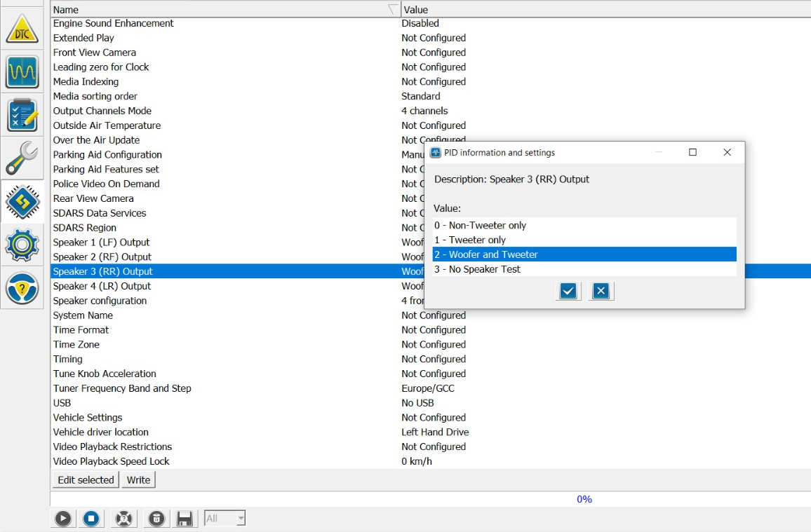Viewport: 811px width, 532px height.
Task: Open the chip configuration and programming section
Action: tap(22, 201)
